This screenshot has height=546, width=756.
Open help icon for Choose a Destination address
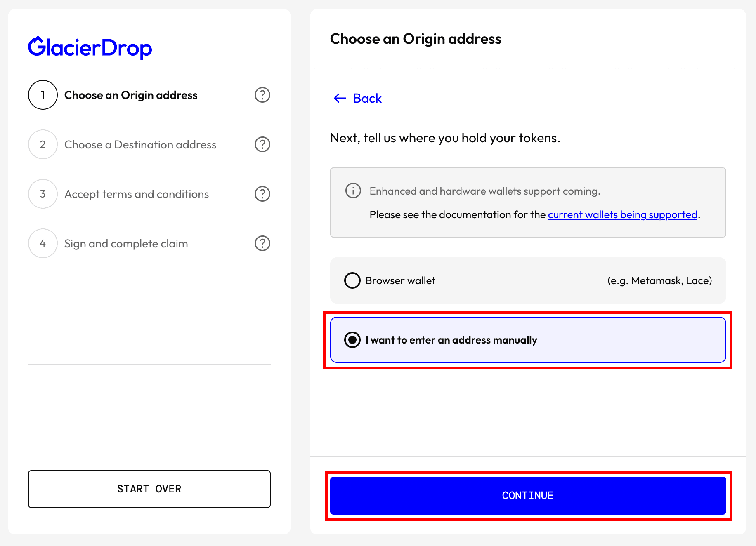(x=262, y=144)
